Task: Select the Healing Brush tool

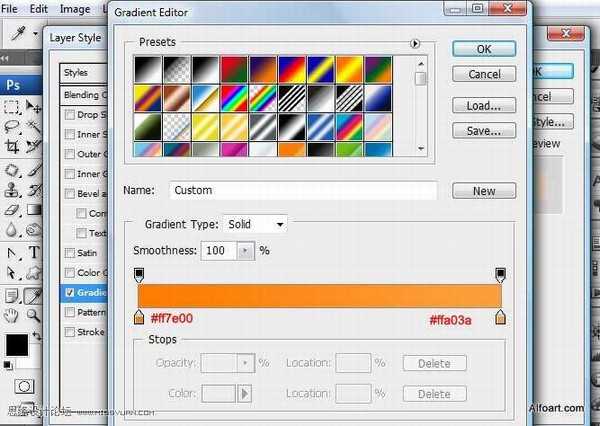Action: [11, 170]
